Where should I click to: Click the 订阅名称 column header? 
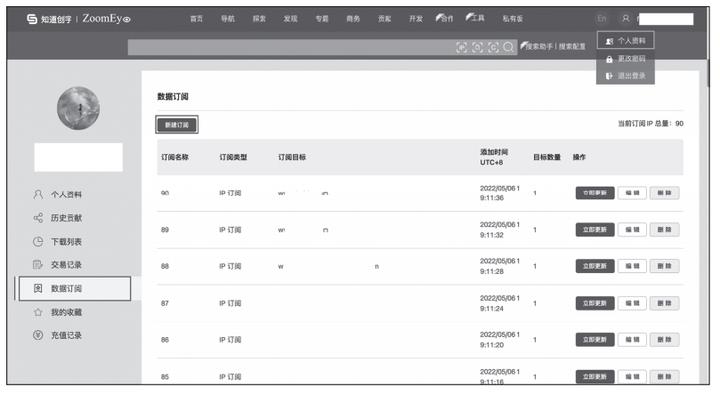pyautogui.click(x=175, y=157)
